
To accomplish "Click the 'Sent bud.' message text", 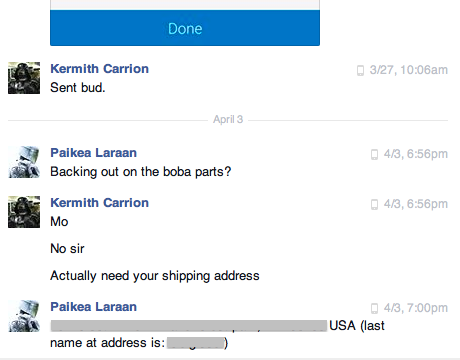I will tap(78, 88).
